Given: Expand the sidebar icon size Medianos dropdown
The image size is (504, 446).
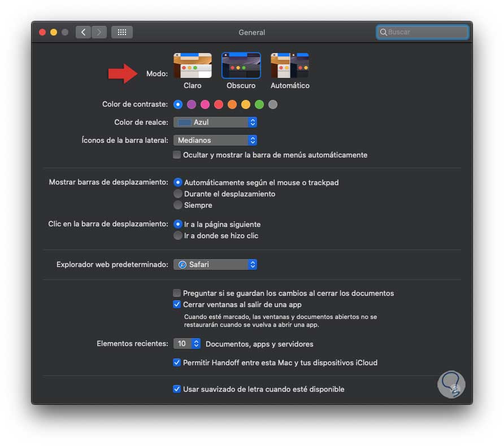Looking at the screenshot, I should 215,141.
